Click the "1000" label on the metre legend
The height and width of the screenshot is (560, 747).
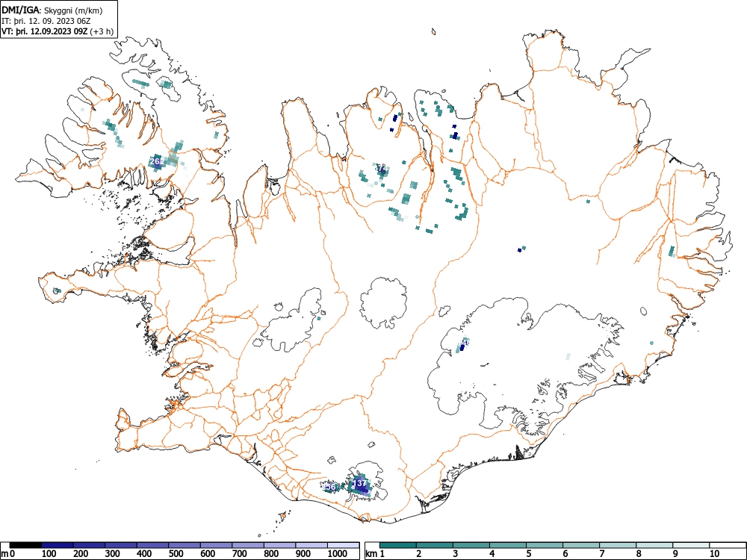pos(338,554)
